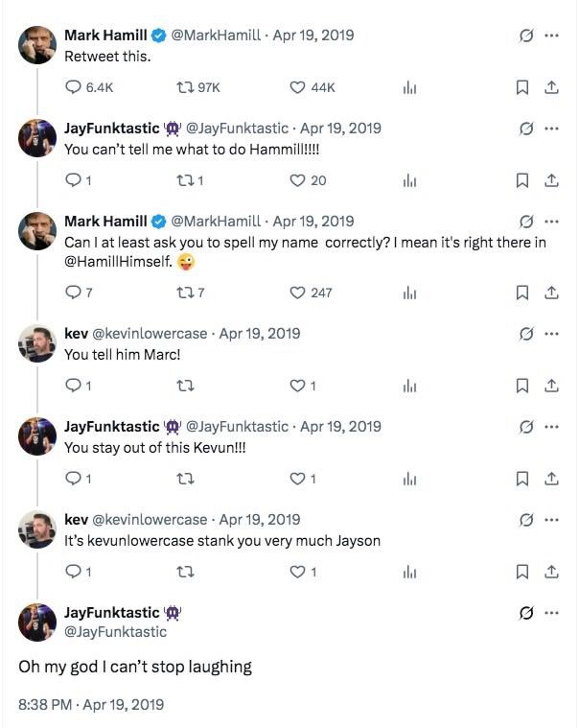Click the 8:38 PM · Apr 19, 2019 timestamp
This screenshot has width=579, height=728.
coord(91,704)
